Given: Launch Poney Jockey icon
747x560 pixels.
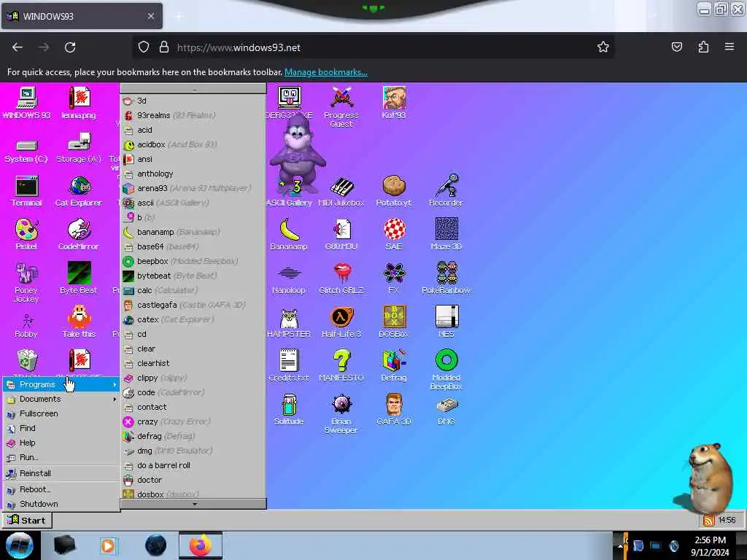Looking at the screenshot, I should click(26, 282).
